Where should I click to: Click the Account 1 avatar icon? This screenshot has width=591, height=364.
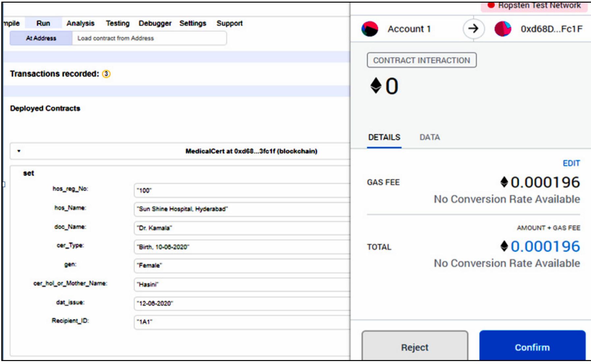[369, 29]
